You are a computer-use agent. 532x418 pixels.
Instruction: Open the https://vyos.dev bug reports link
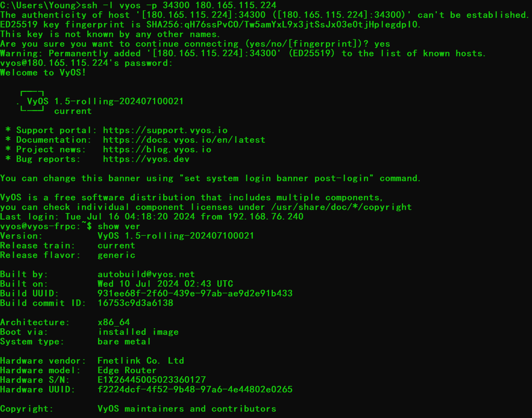[146, 159]
